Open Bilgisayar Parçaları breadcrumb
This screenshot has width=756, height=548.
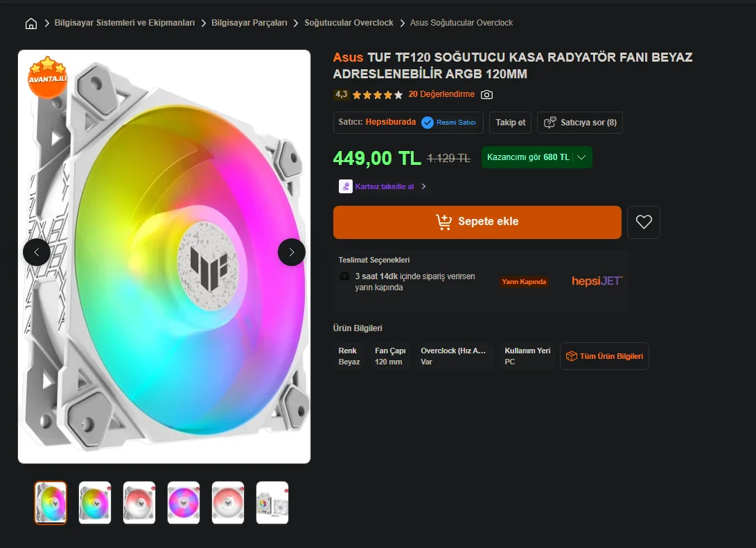249,23
